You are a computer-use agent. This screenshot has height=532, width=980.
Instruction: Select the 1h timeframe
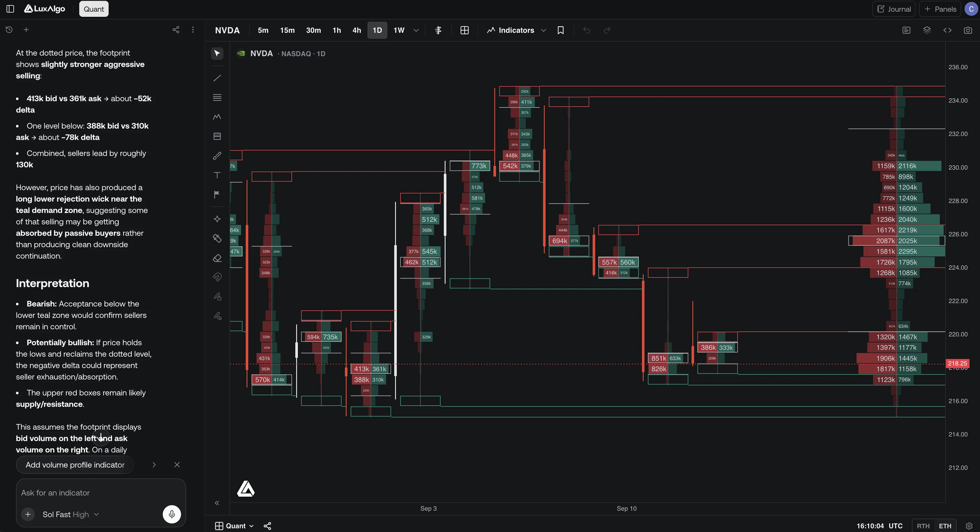pos(337,30)
